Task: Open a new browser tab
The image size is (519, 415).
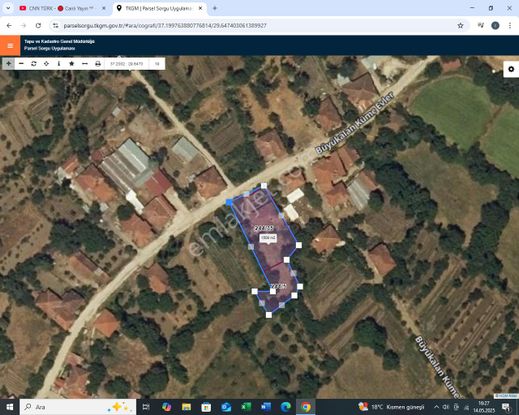Action: pos(215,8)
